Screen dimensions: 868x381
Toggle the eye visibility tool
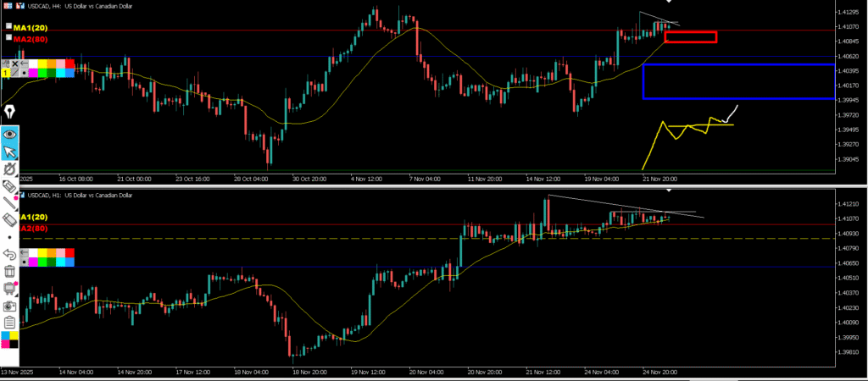(9, 134)
